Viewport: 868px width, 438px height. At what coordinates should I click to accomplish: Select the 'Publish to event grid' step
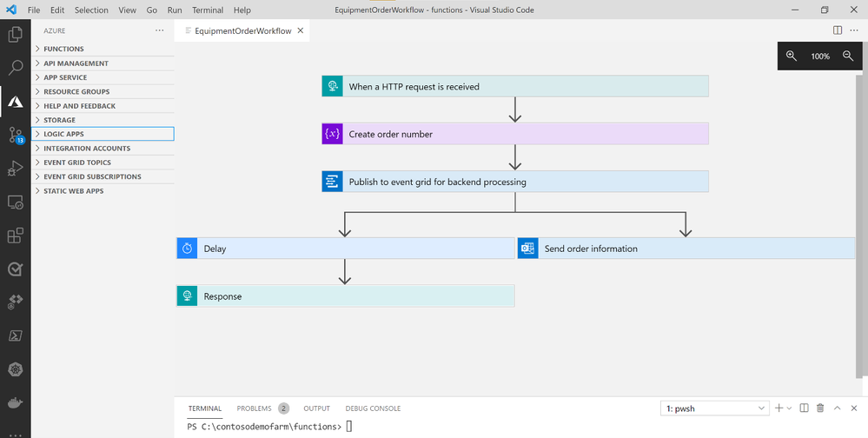click(515, 182)
